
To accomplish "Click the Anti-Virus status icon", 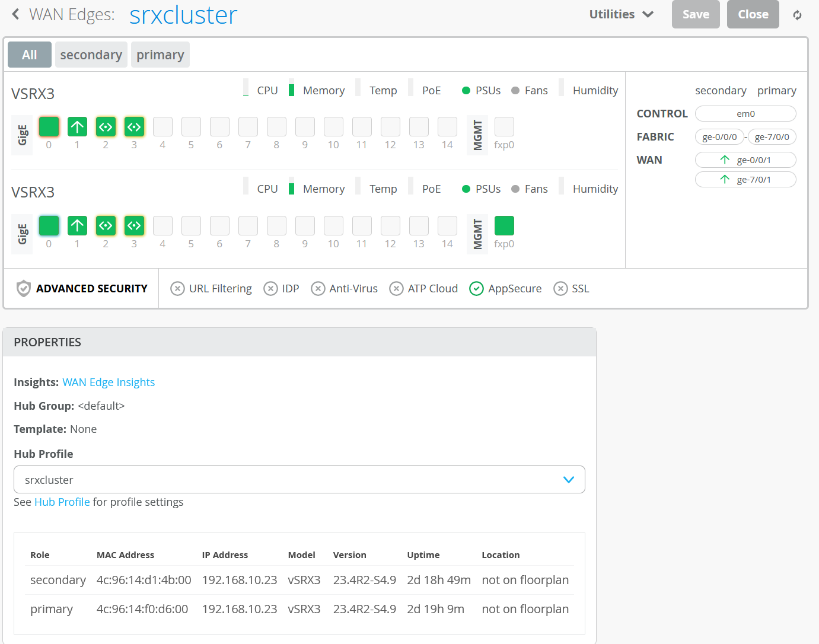I will click(x=318, y=288).
